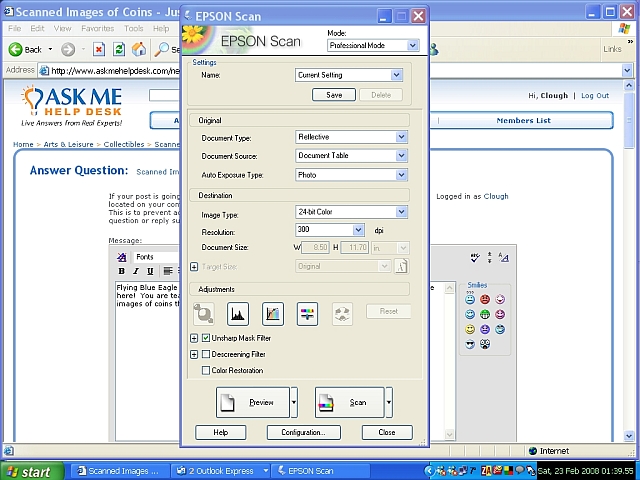The height and width of the screenshot is (480, 640).
Task: Click the Log Out link
Action: coord(595,96)
